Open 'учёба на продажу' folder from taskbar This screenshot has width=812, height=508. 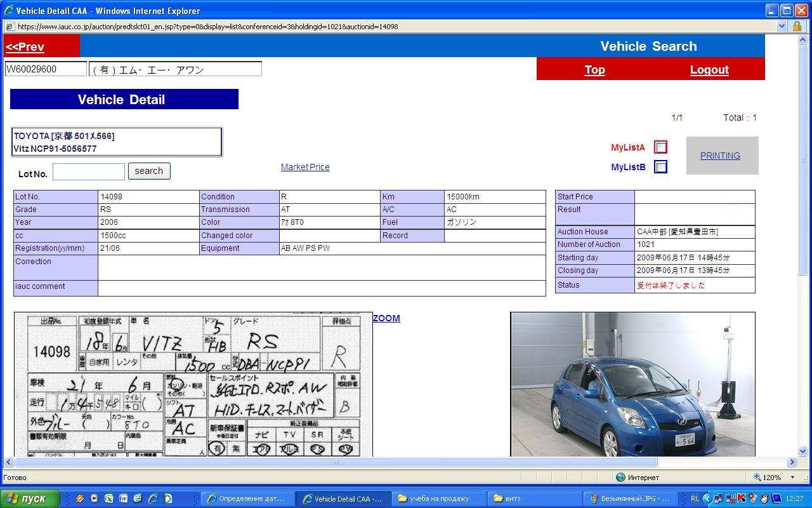click(439, 498)
